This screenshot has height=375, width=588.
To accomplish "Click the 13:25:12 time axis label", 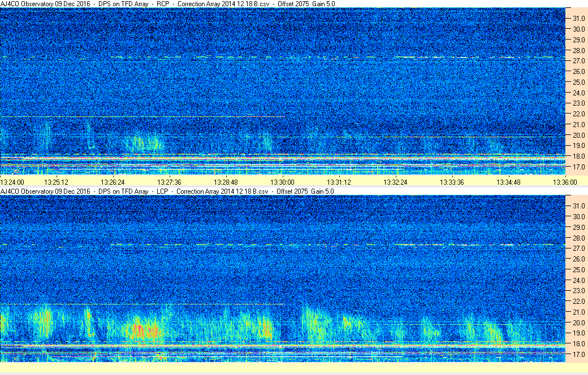I will [x=57, y=182].
